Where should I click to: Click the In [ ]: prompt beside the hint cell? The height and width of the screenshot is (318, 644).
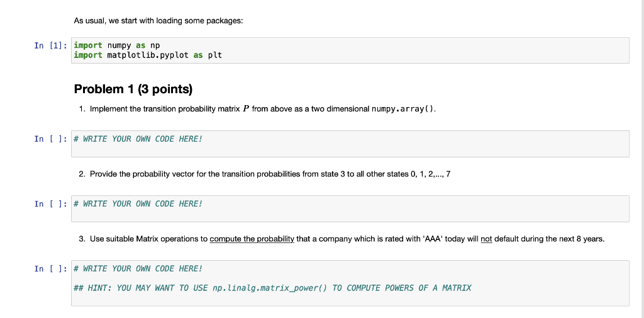[50, 269]
